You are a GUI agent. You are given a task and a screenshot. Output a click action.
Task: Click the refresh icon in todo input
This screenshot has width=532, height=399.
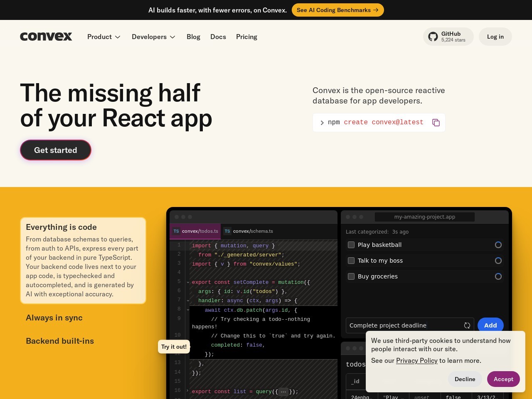pos(467,325)
